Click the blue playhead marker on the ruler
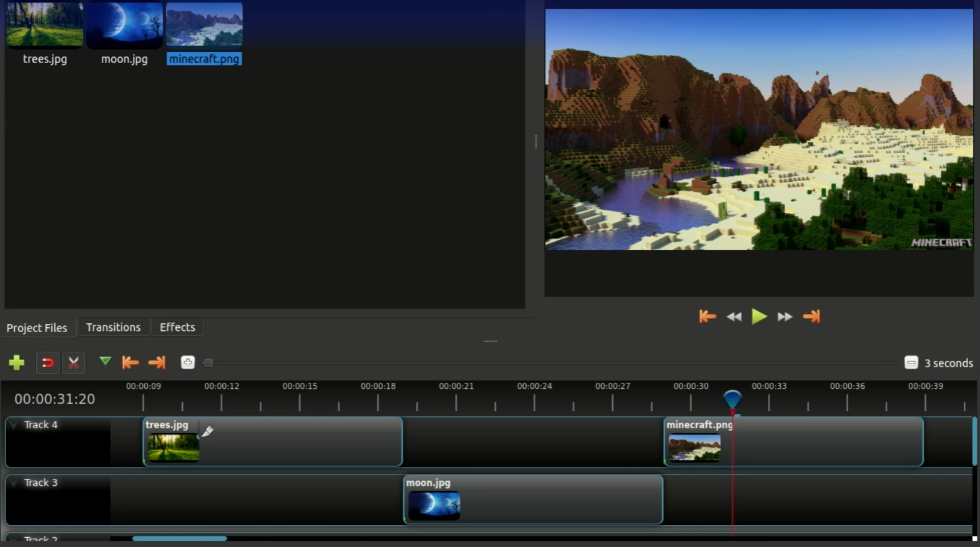Viewport: 980px width, 547px height. [732, 399]
